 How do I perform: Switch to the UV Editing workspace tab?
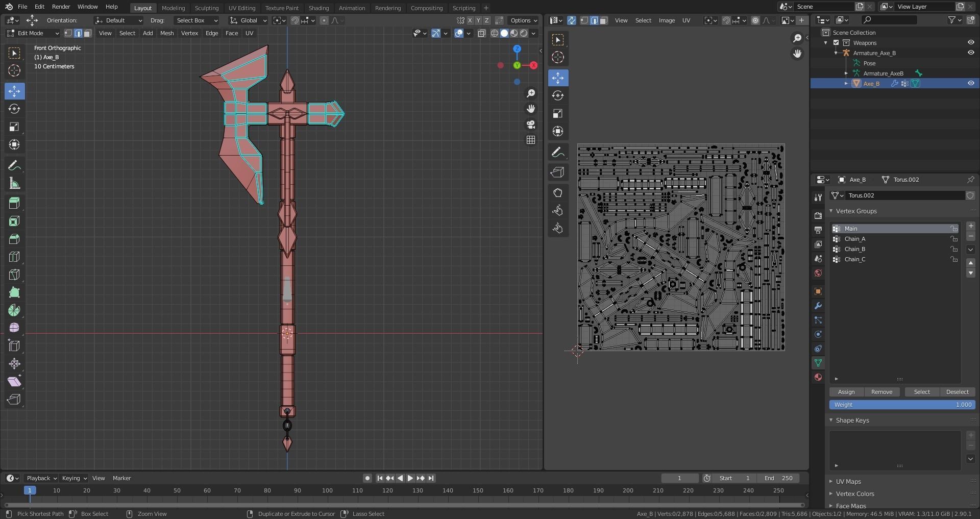coord(242,8)
